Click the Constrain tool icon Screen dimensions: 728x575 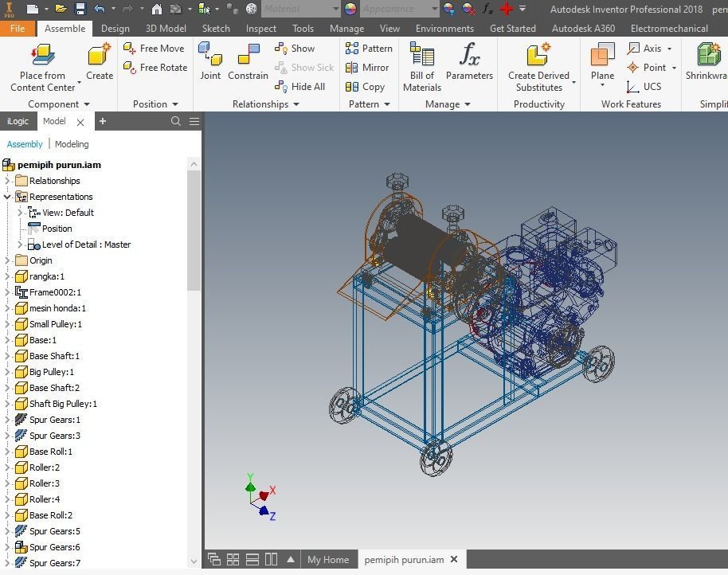tap(248, 54)
